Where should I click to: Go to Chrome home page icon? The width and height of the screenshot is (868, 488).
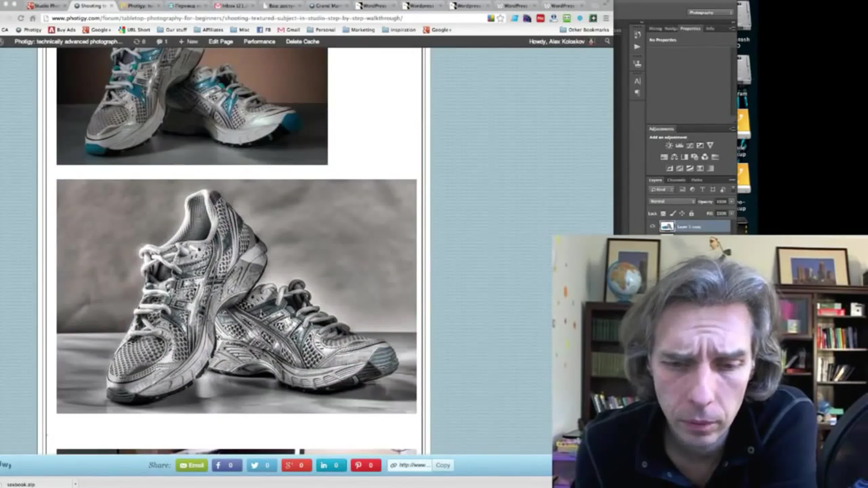click(33, 18)
